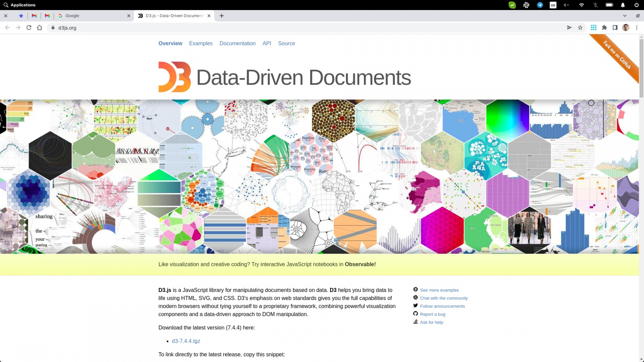Close the D3.js tab
644x362 pixels.
pos(208,16)
